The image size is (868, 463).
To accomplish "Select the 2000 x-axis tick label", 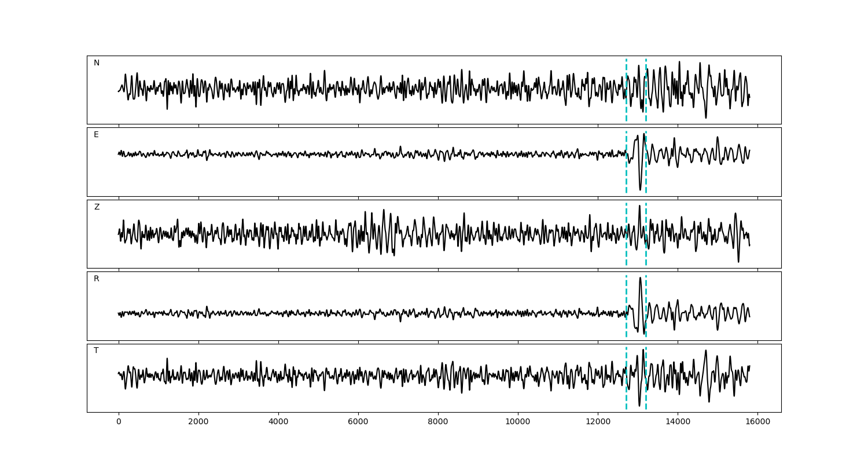I will pyautogui.click(x=198, y=422).
